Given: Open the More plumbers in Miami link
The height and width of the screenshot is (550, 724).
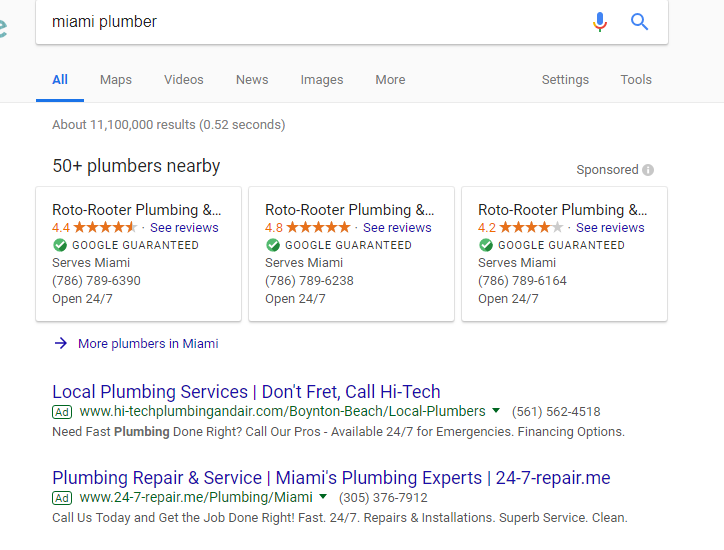Looking at the screenshot, I should pos(148,344).
